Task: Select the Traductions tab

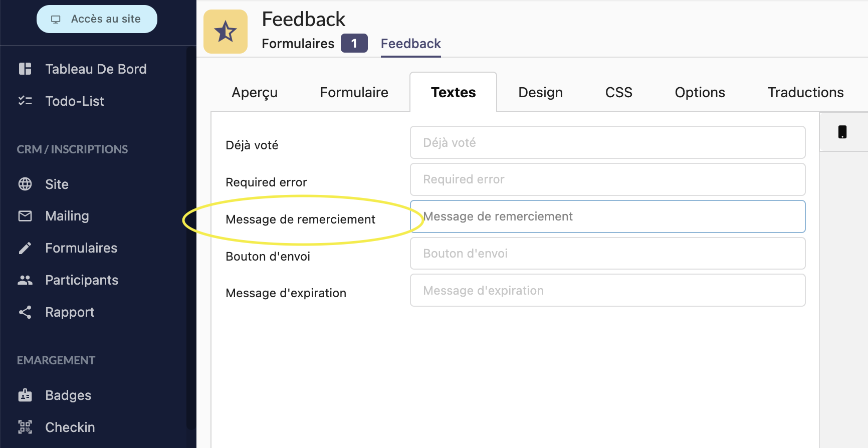Action: [805, 93]
